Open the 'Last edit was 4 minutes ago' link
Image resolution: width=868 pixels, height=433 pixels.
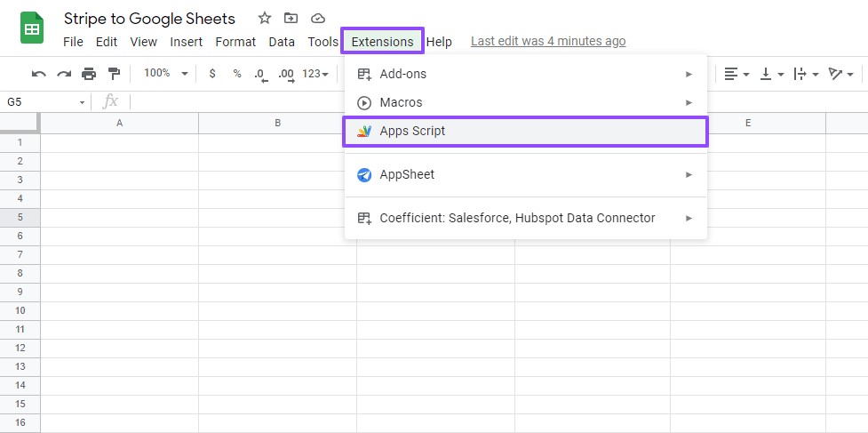(548, 41)
